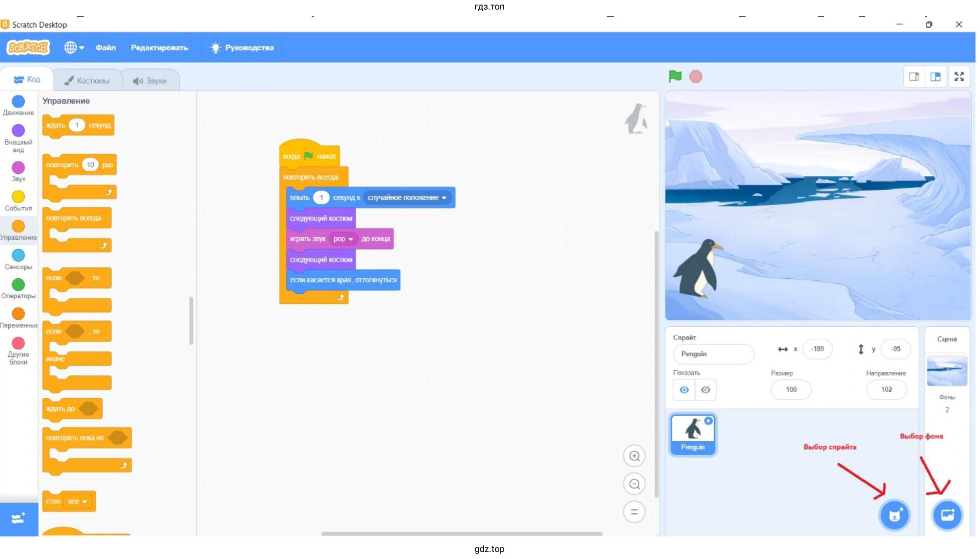Show sprite using the eye icon

[x=684, y=390]
